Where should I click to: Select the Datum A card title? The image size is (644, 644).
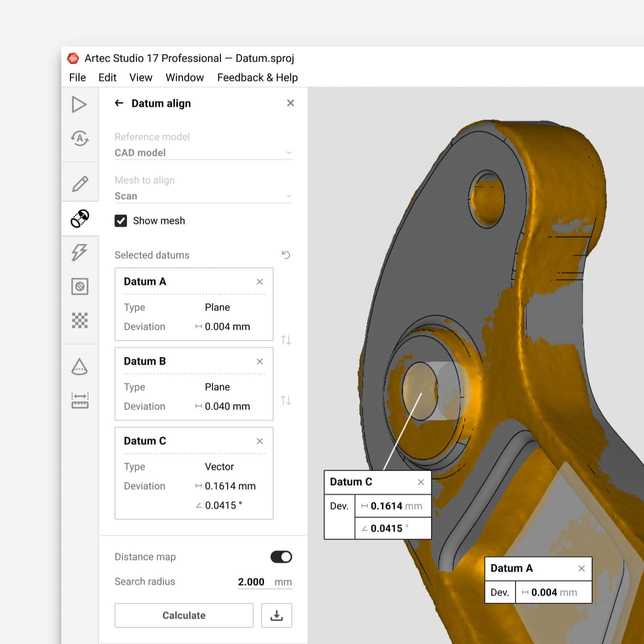[x=145, y=281]
